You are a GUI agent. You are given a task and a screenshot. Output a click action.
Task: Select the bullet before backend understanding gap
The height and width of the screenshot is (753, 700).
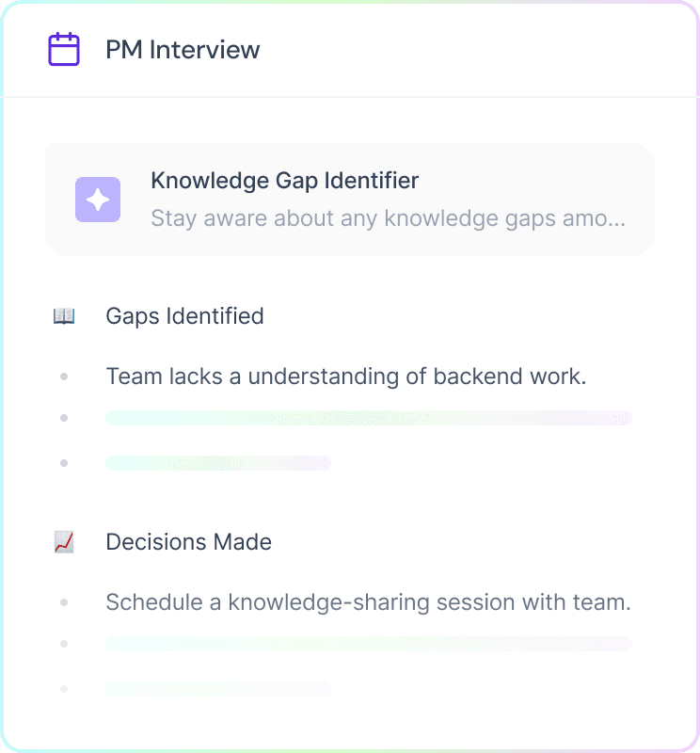tap(64, 376)
